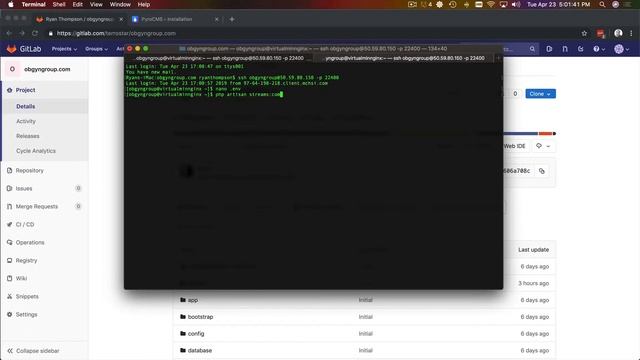640x360 pixels.
Task: Click the GitLab search magnifier icon
Action: point(532,49)
